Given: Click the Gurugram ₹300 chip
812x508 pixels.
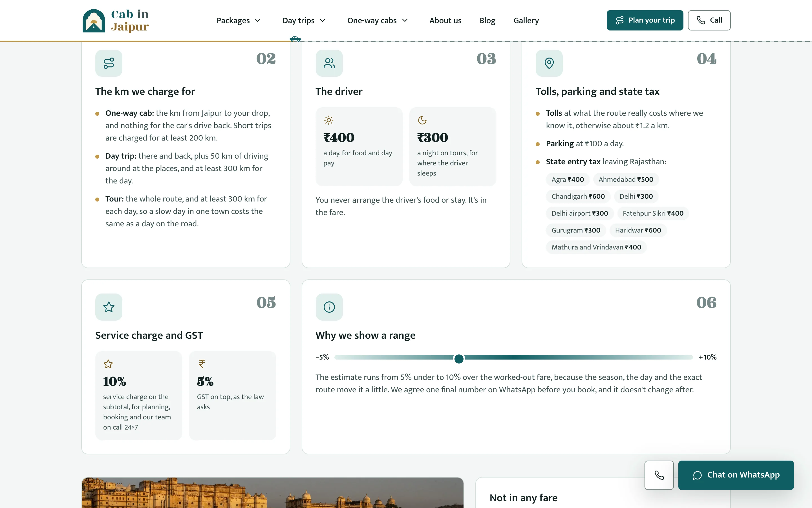Looking at the screenshot, I should pos(576,230).
